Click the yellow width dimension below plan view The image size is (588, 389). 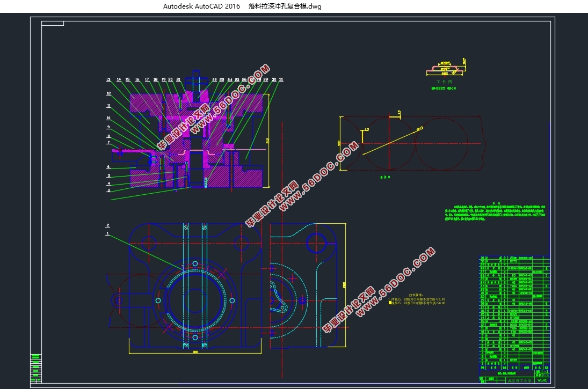pyautogui.click(x=195, y=353)
